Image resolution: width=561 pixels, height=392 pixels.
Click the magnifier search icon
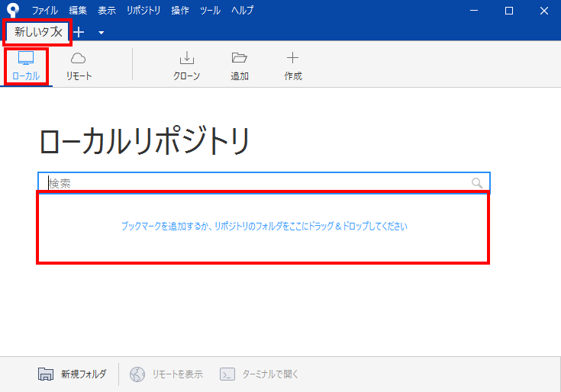477,183
